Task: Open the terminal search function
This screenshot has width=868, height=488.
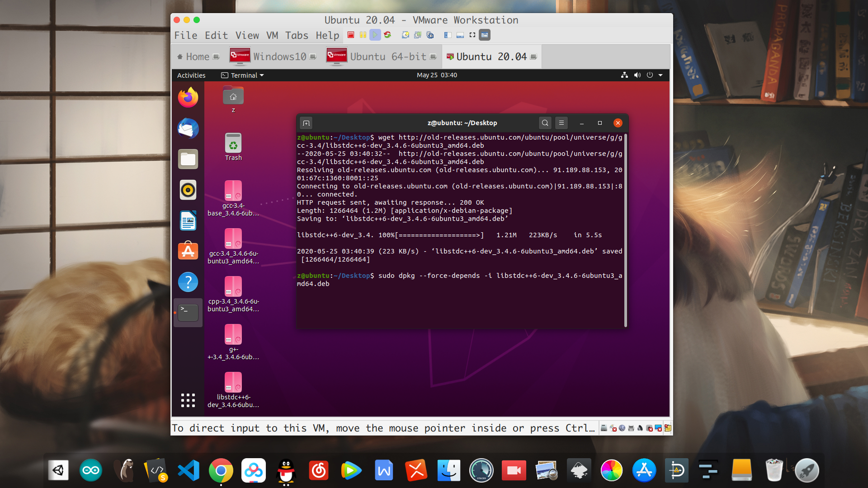Action: (x=545, y=122)
